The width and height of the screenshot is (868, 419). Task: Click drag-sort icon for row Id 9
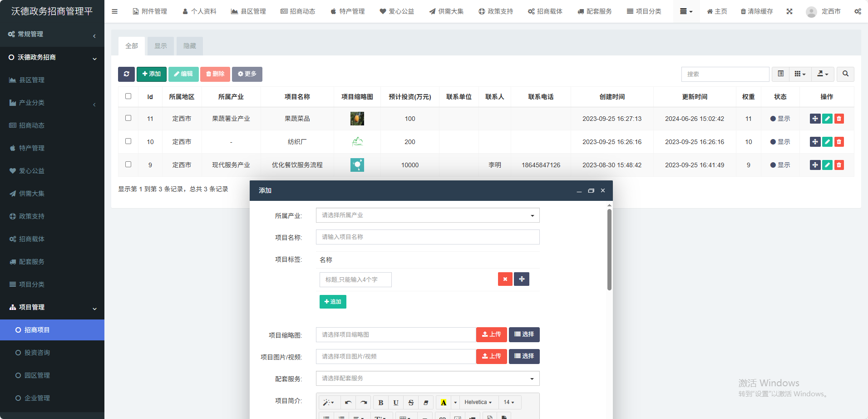click(815, 165)
